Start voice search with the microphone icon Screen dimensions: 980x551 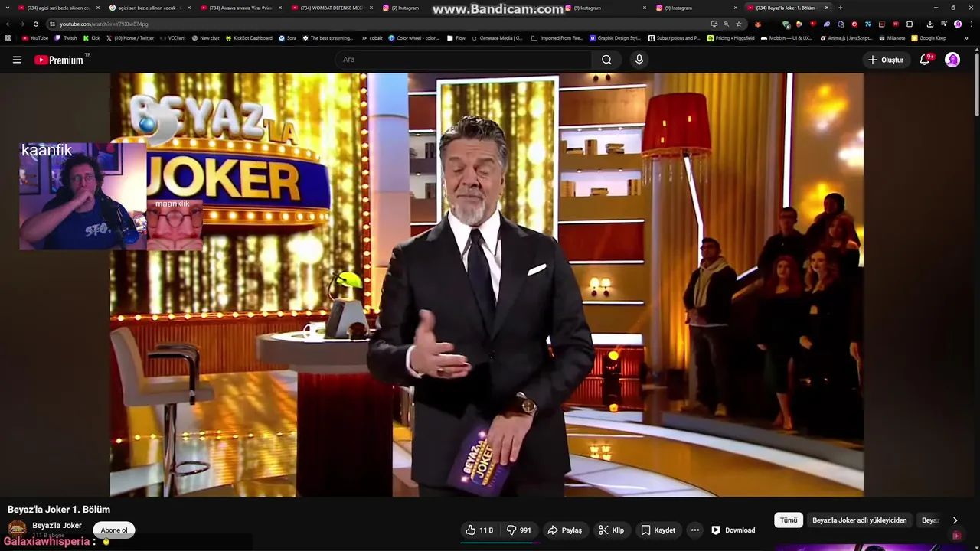click(x=639, y=60)
